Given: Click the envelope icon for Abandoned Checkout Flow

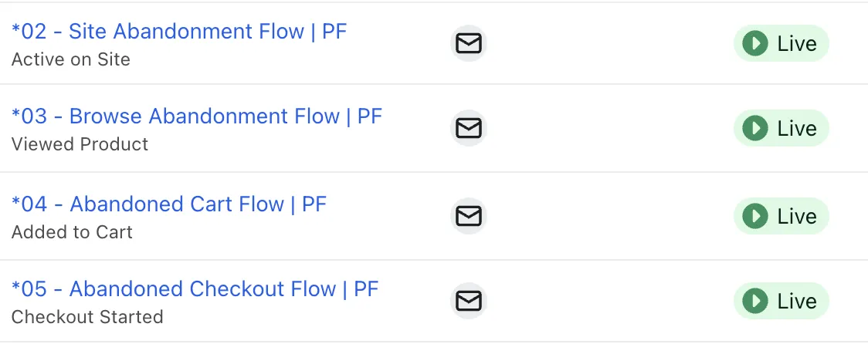Looking at the screenshot, I should [468, 301].
